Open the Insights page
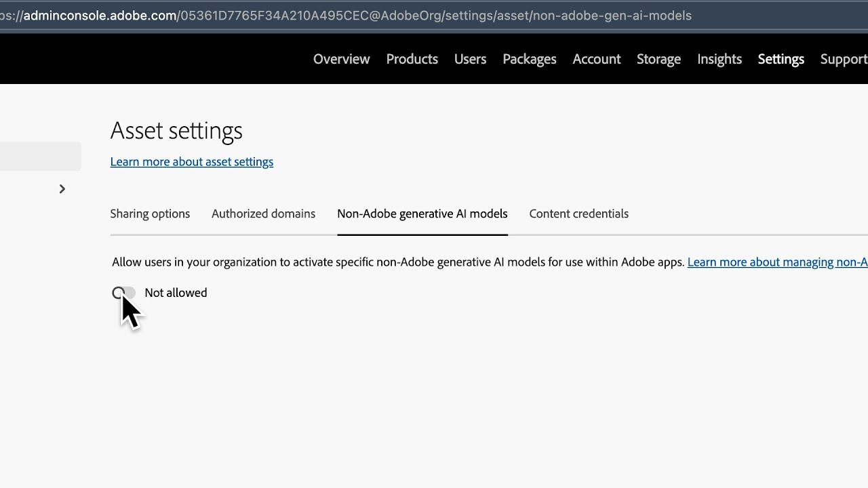This screenshot has width=868, height=488. (719, 60)
